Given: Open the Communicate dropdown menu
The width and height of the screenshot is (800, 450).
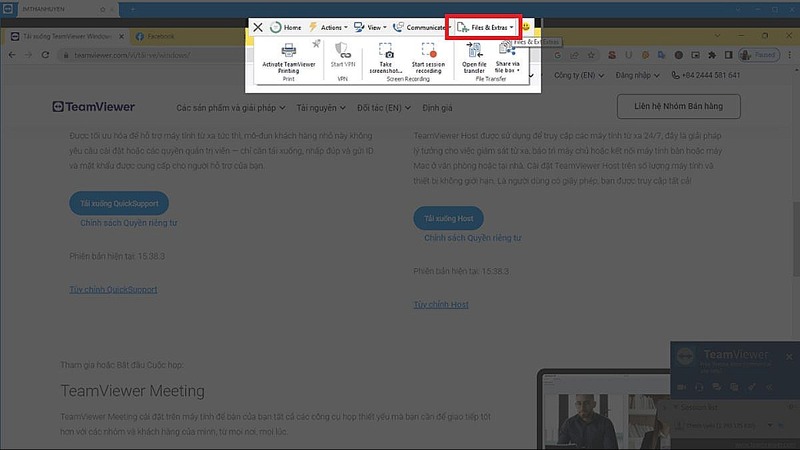Looking at the screenshot, I should coord(418,27).
